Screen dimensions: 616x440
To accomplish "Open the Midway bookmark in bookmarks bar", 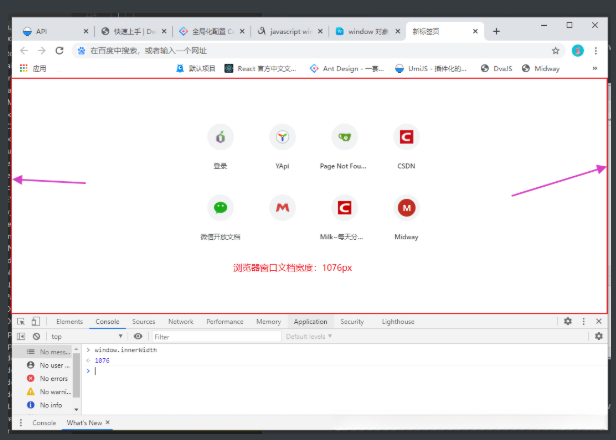I will point(541,68).
